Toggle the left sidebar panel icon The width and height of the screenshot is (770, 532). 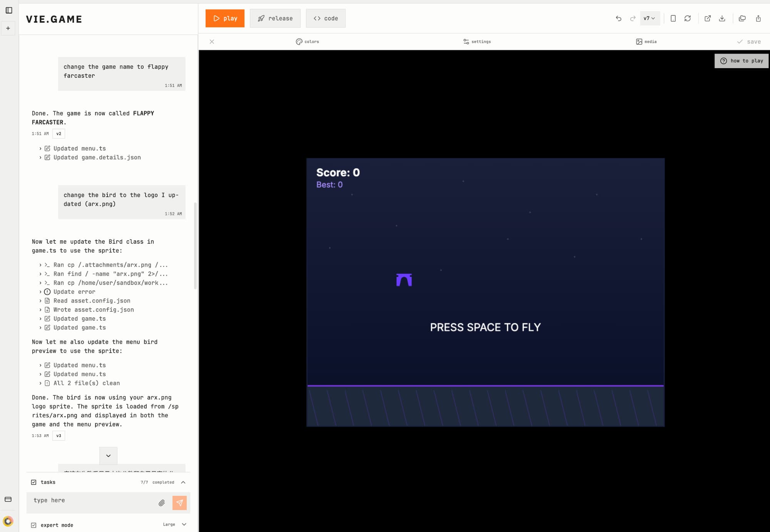[x=9, y=10]
